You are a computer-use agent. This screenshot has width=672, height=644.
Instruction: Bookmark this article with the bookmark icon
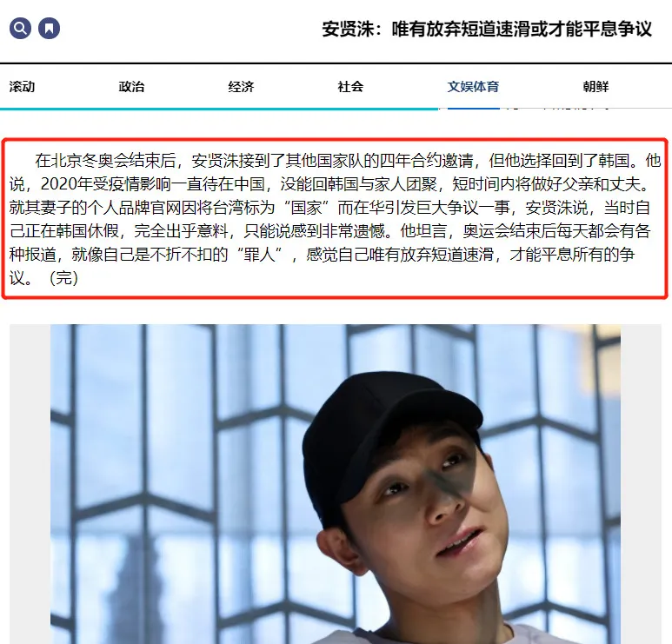click(50, 29)
